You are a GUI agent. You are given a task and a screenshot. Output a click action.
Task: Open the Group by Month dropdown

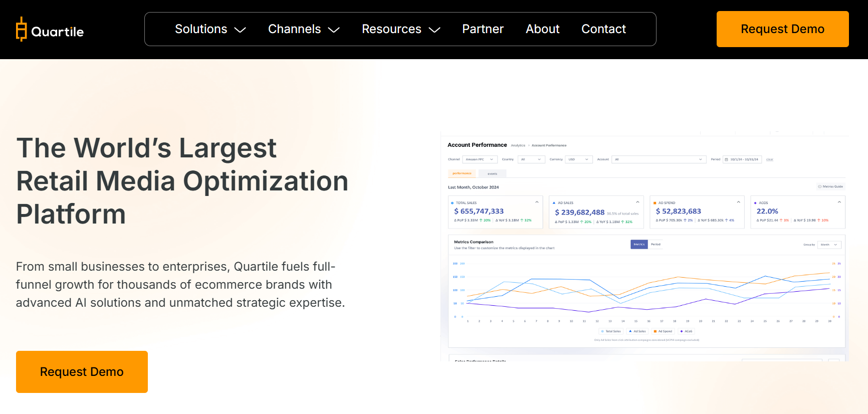click(829, 245)
